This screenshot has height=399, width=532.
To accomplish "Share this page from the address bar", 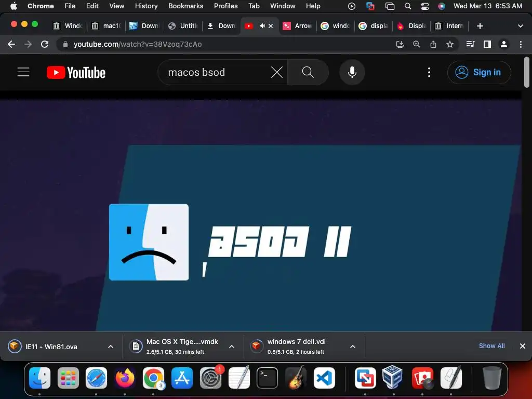I will point(433,44).
